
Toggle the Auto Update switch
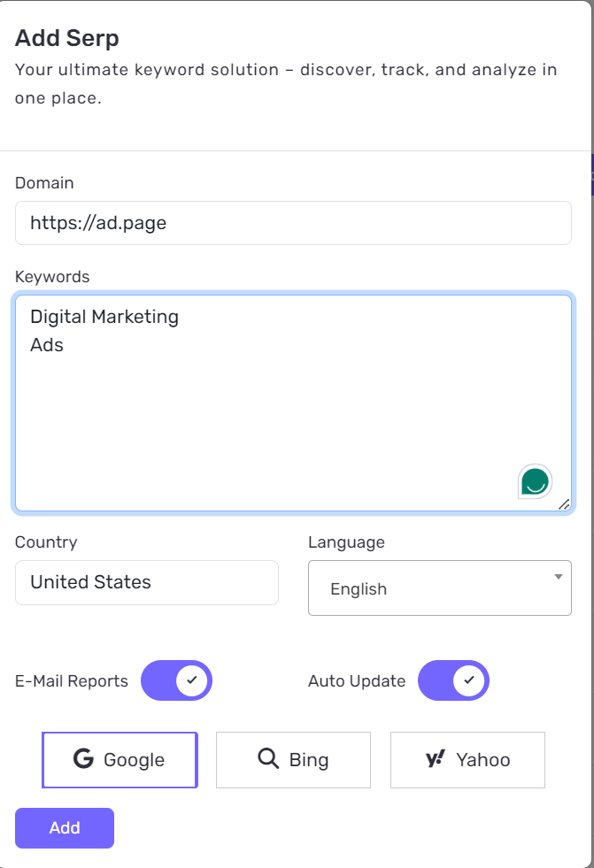(x=453, y=680)
